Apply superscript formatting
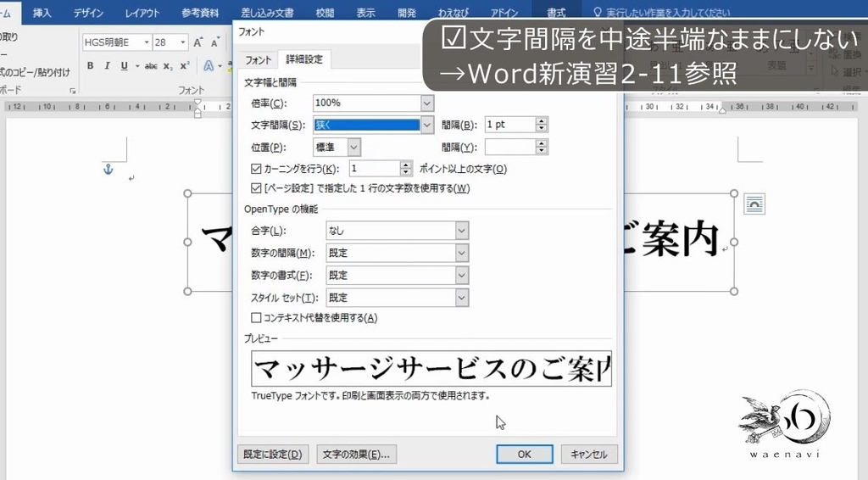Image resolution: width=868 pixels, height=480 pixels. 185,66
